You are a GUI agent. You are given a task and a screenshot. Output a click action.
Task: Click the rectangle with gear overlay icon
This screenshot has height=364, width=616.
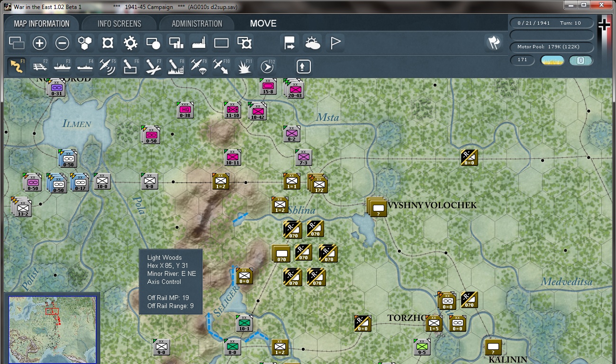pos(244,43)
